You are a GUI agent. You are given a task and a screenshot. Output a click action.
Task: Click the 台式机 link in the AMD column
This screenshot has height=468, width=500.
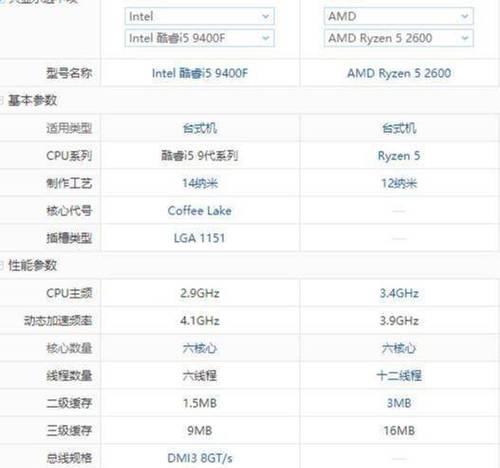(399, 128)
